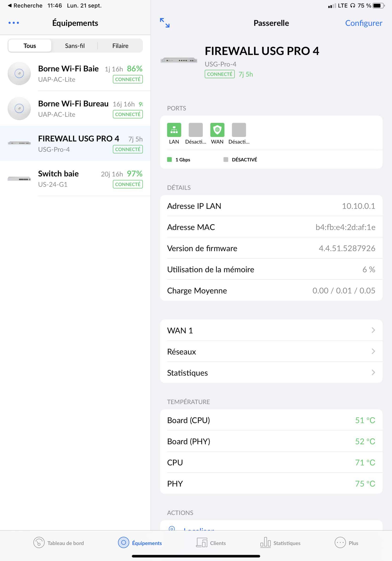Image resolution: width=392 pixels, height=561 pixels.
Task: Tap the CPU temperature 71 °C
Action: (365, 462)
